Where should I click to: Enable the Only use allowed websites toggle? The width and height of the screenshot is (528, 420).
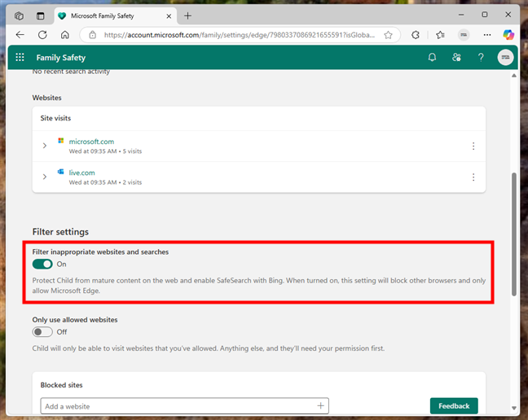[42, 332]
